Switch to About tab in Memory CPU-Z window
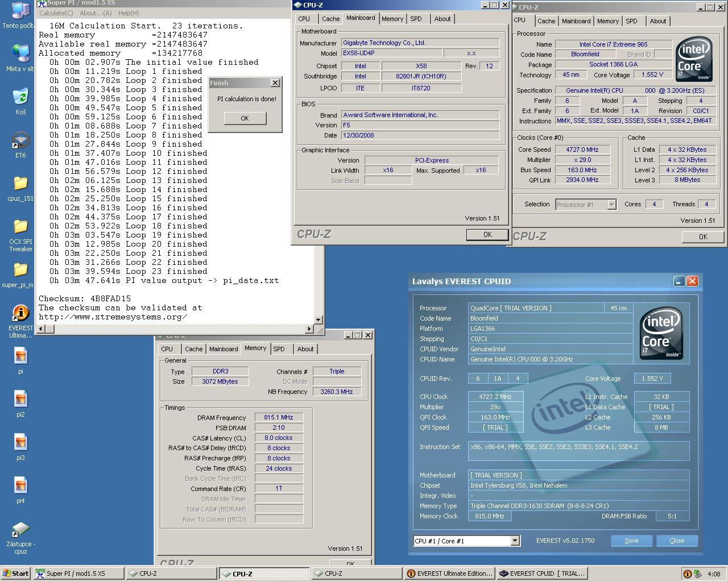 tap(305, 349)
